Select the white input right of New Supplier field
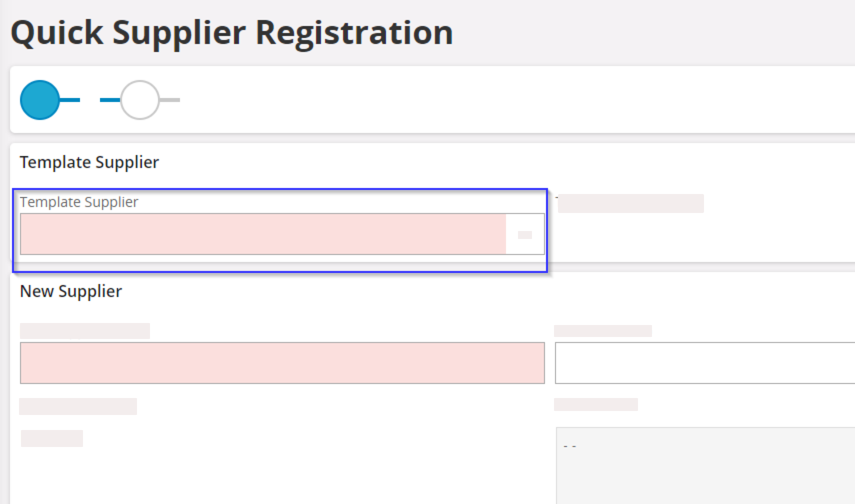 (x=705, y=363)
